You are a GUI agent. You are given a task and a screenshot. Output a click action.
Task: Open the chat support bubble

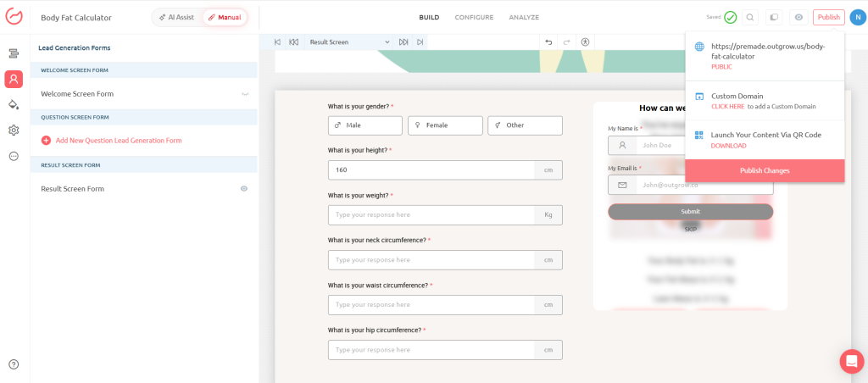tap(851, 362)
